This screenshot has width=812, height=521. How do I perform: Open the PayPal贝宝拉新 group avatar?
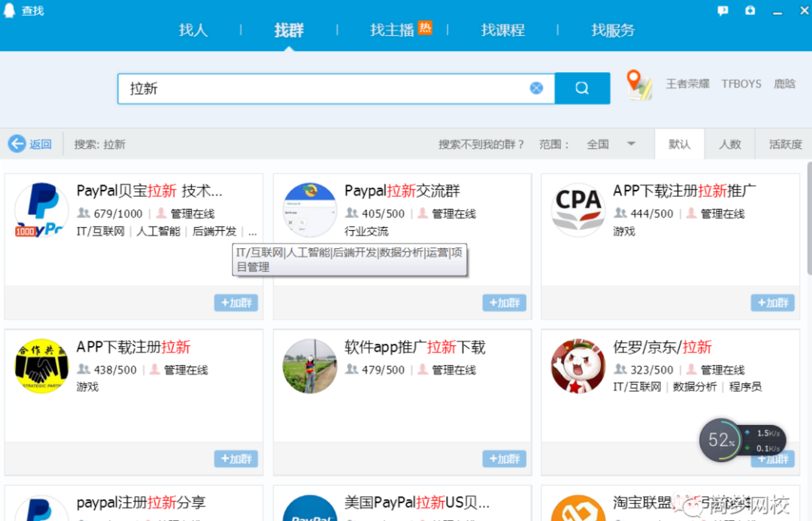[x=41, y=209]
